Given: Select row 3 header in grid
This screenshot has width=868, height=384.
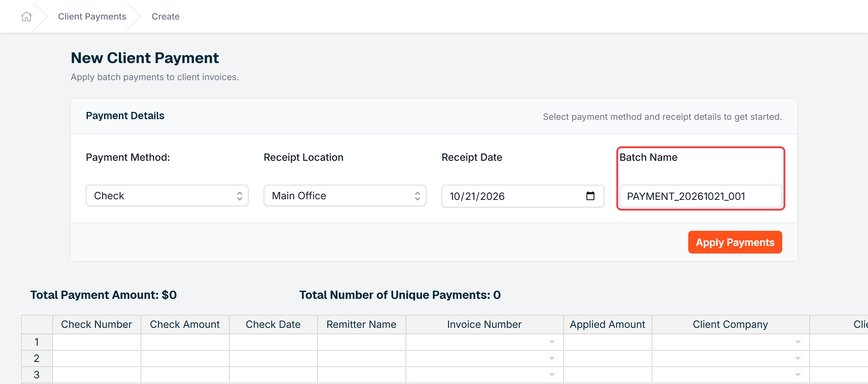Looking at the screenshot, I should pyautogui.click(x=37, y=375).
